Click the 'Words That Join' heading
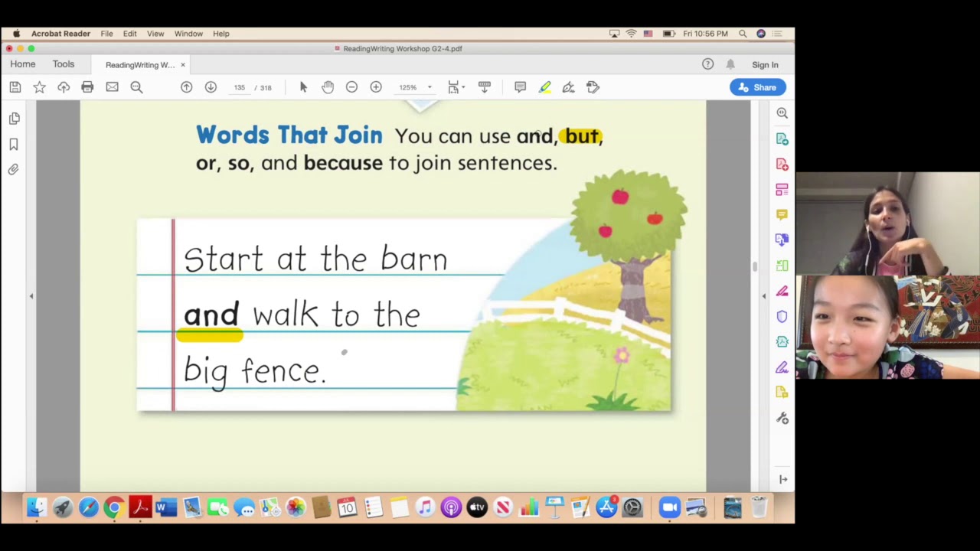 click(x=289, y=135)
